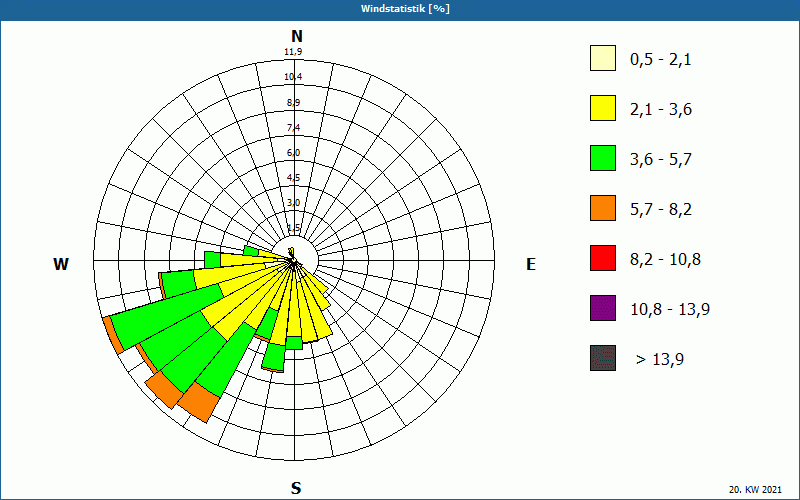800x500 pixels.
Task: Click the 8,9 ring scale label
Action: pyautogui.click(x=293, y=103)
